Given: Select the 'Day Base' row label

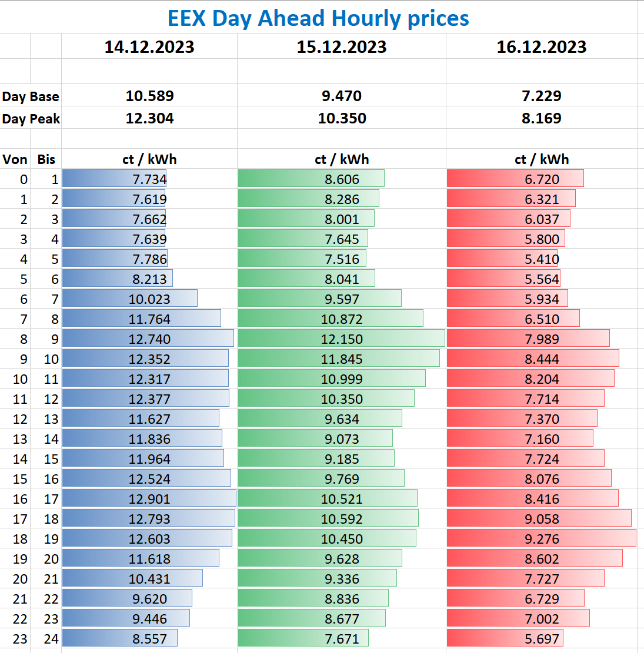Looking at the screenshot, I should click(x=31, y=96).
